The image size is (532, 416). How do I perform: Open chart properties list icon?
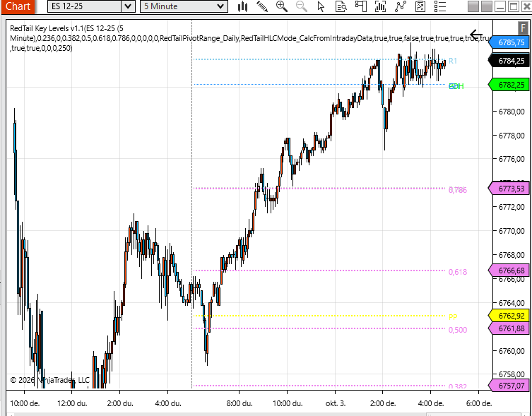[441, 6]
